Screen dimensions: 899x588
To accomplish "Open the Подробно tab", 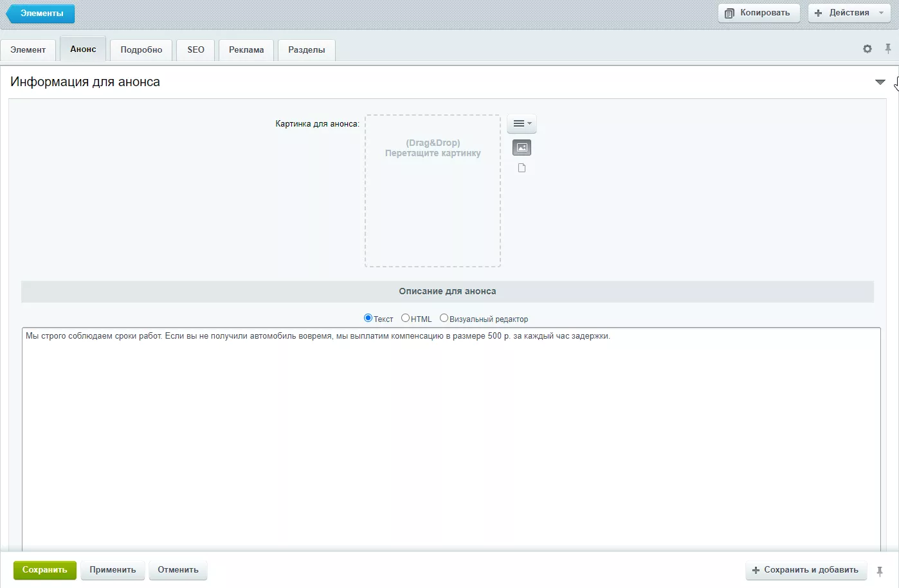I will (141, 49).
